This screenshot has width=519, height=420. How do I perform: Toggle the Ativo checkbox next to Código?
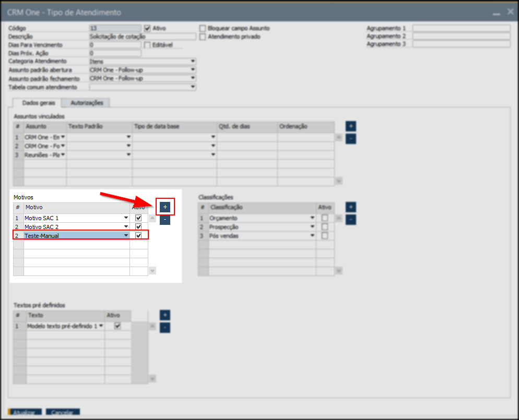pos(147,28)
